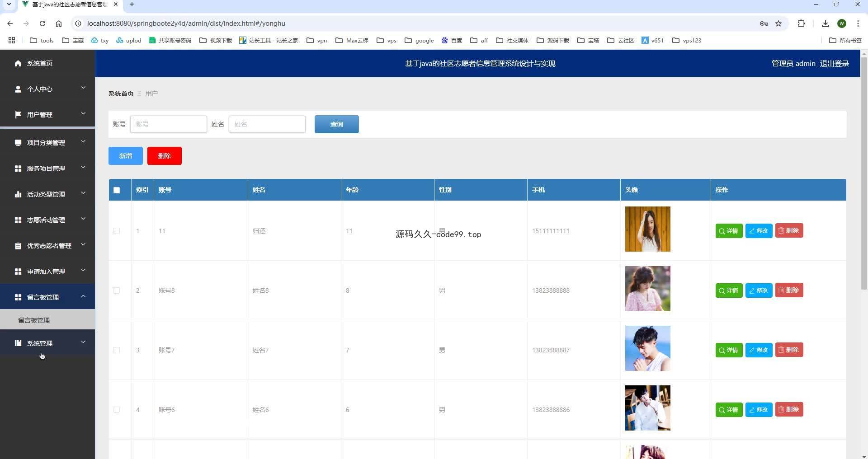The image size is (868, 459).
Task: Reload the page with browser refresh icon
Action: (42, 23)
